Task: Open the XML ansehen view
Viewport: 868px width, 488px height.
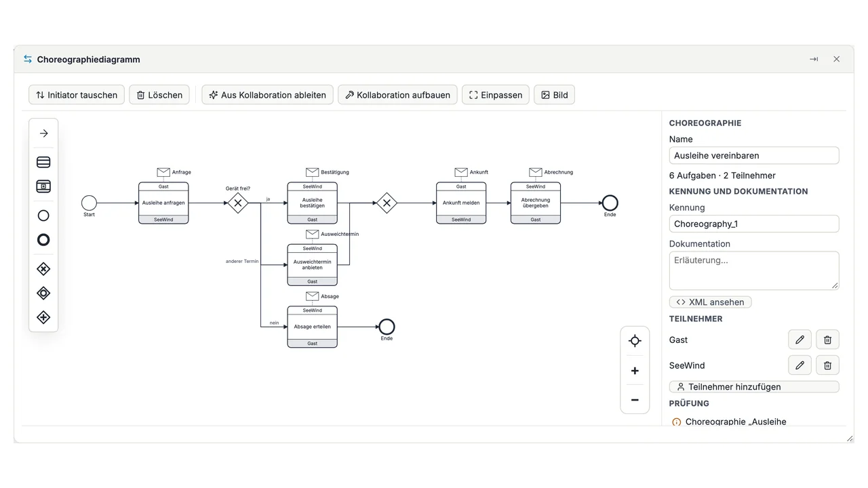Action: pyautogui.click(x=710, y=302)
